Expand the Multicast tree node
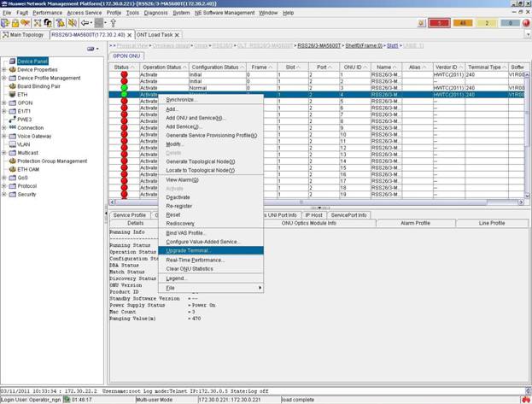Viewport: 532px width, 404px height. click(x=4, y=153)
